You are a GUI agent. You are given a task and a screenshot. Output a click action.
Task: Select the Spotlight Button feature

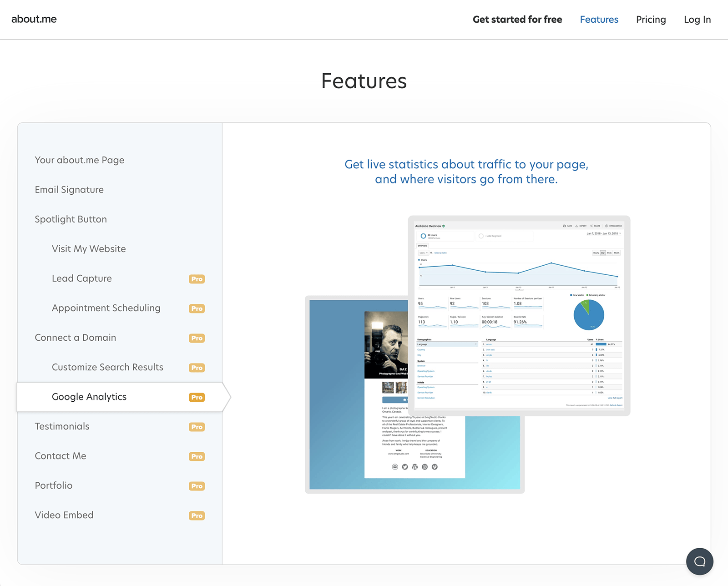[x=71, y=219]
